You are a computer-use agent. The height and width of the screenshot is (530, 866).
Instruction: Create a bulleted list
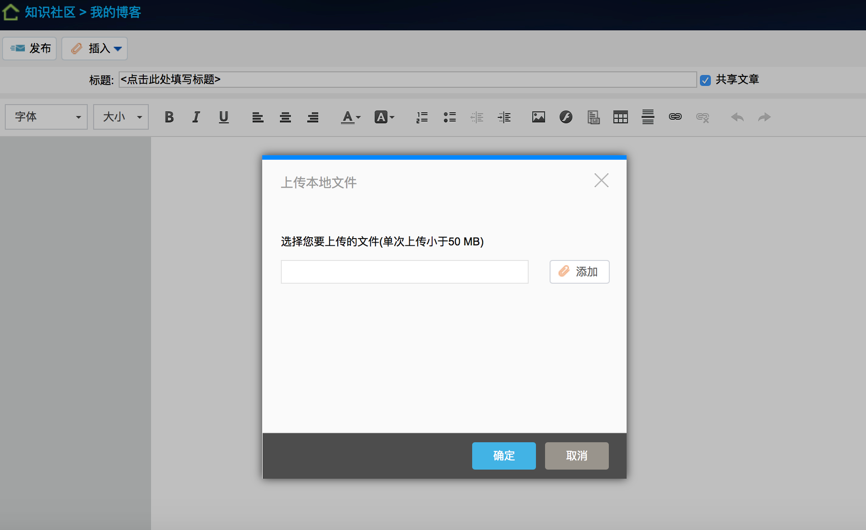click(449, 117)
